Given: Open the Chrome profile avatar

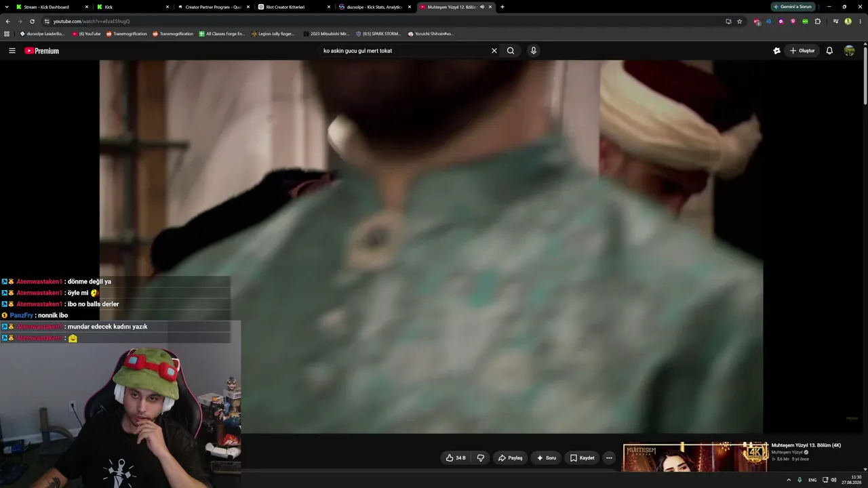Looking at the screenshot, I should [848, 21].
